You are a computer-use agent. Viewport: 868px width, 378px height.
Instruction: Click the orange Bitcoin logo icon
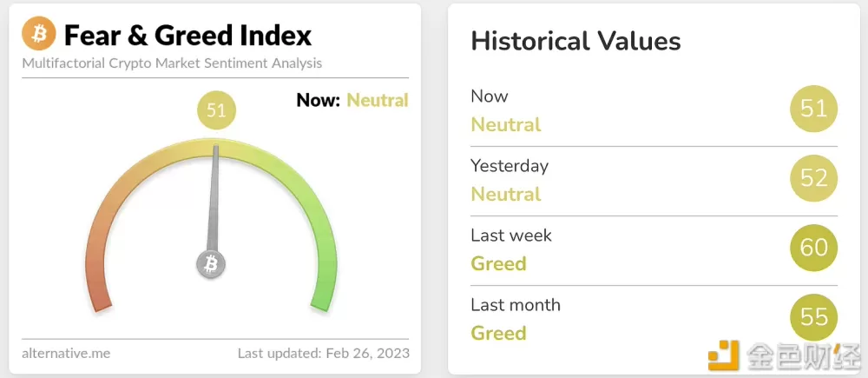click(39, 33)
